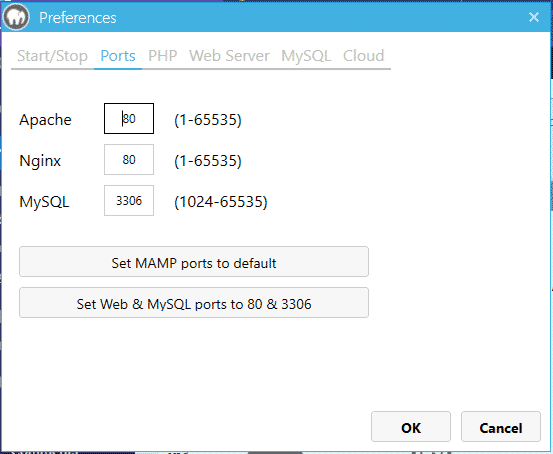Click the MAMP elephant logo icon
The image size is (553, 454).
(16, 17)
